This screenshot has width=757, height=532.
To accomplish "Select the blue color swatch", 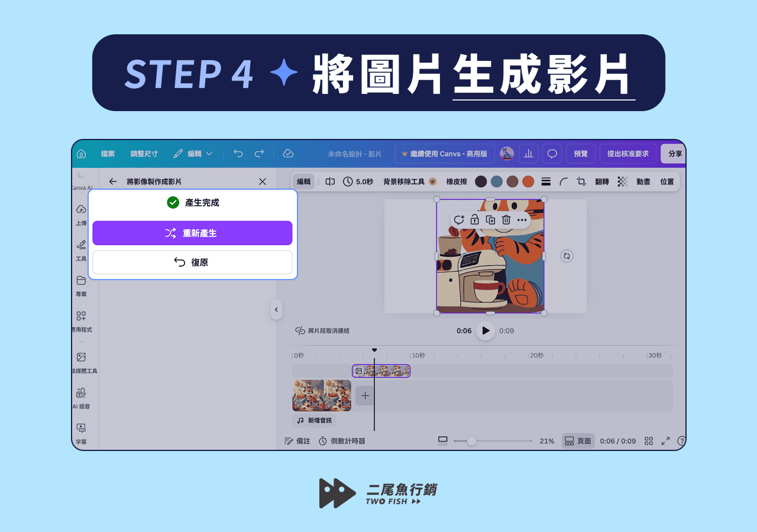I will (x=497, y=181).
